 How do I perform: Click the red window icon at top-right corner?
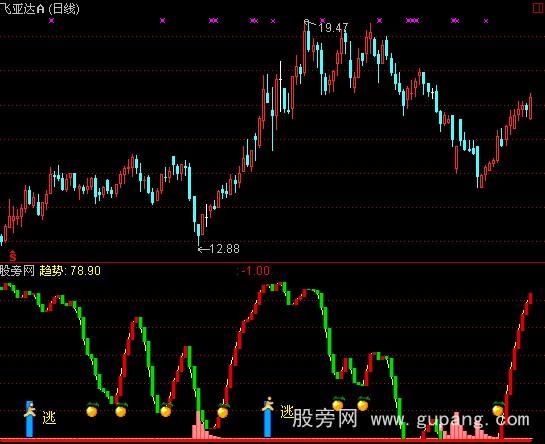tap(538, 8)
